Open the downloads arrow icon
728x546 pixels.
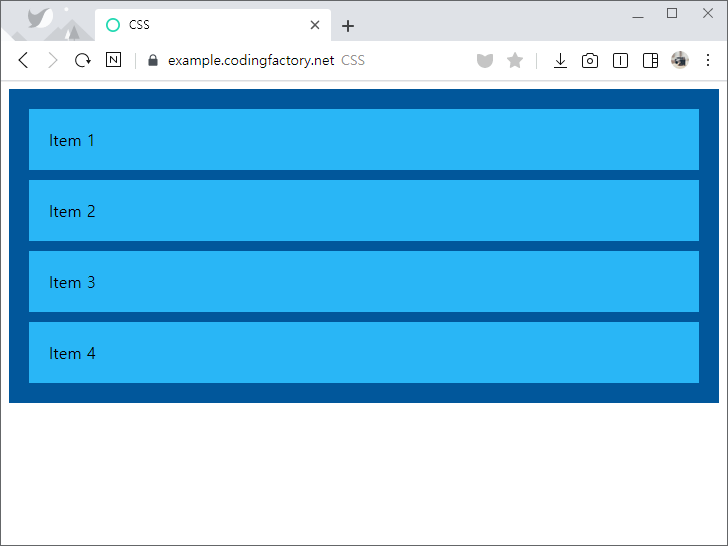pos(560,60)
